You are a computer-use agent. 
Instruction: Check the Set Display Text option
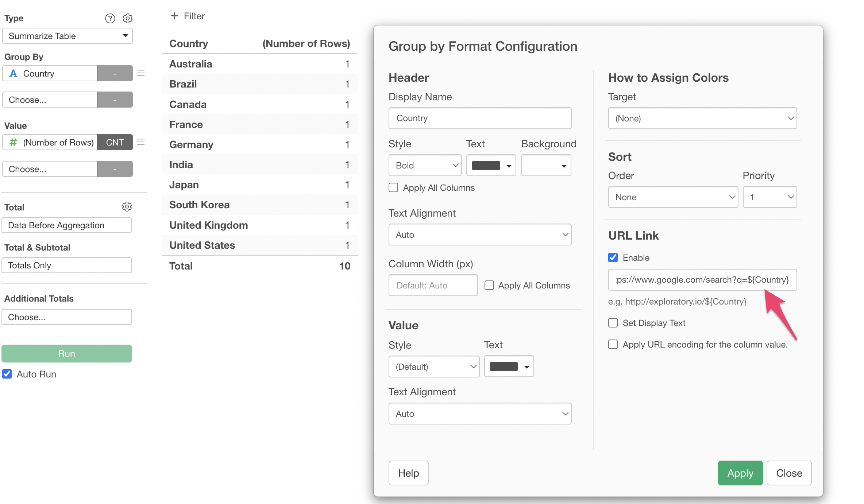[x=613, y=323]
